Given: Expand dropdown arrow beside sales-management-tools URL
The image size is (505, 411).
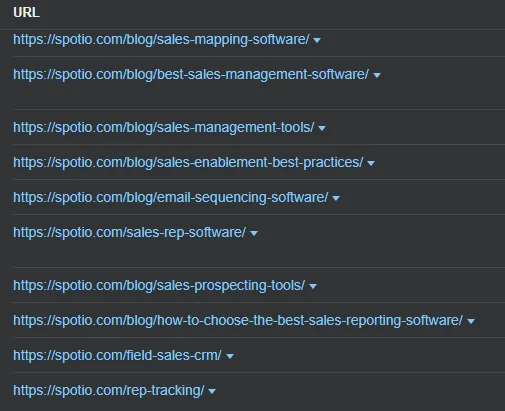Looking at the screenshot, I should click(x=322, y=128).
